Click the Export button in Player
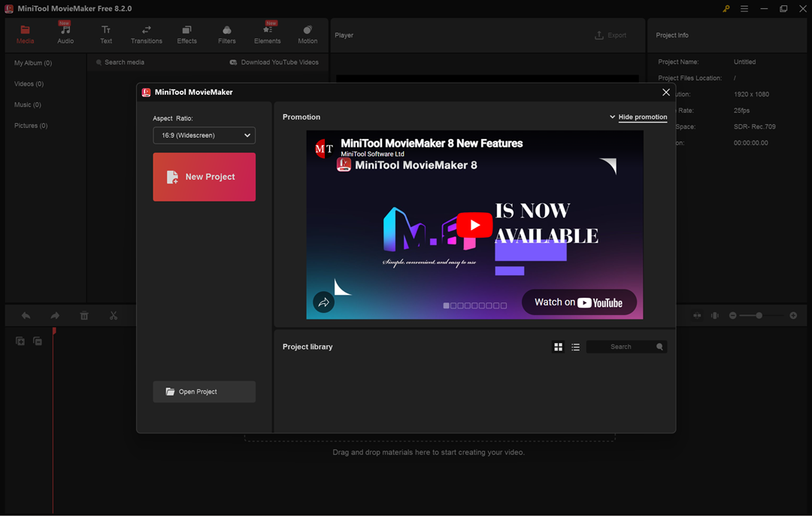The width and height of the screenshot is (812, 516). tap(611, 35)
